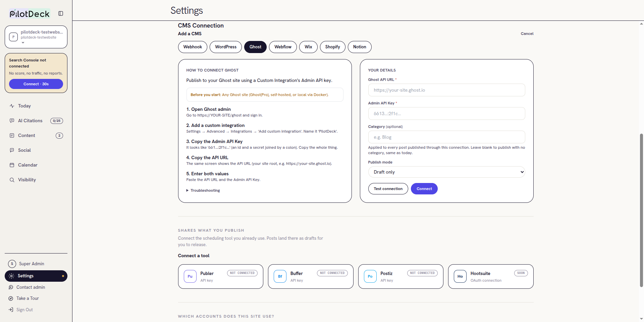
Task: Click the AI Citations chat icon
Action: point(12,121)
